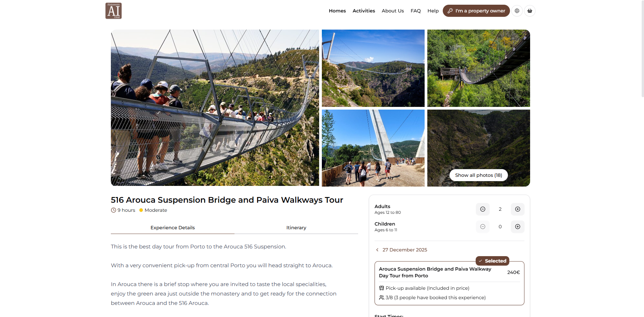Add a child with plus icon
Viewport: 644px width, 317px height.
click(x=518, y=227)
